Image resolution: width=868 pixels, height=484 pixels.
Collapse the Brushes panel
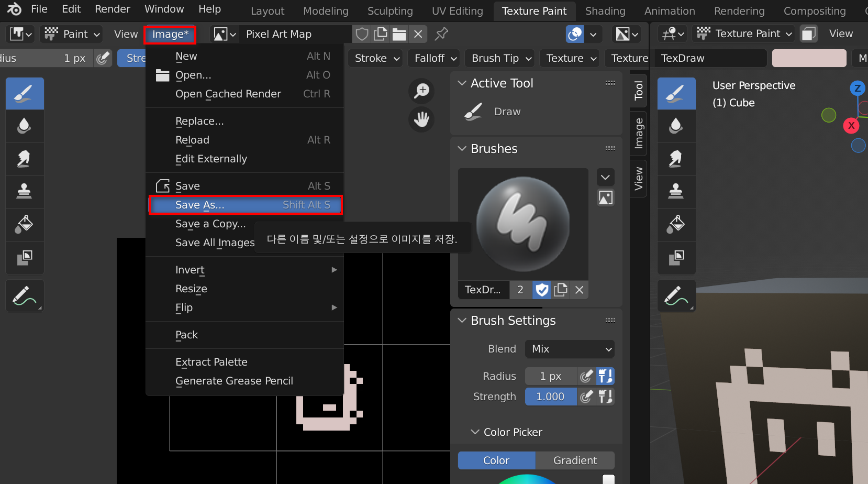pos(462,149)
